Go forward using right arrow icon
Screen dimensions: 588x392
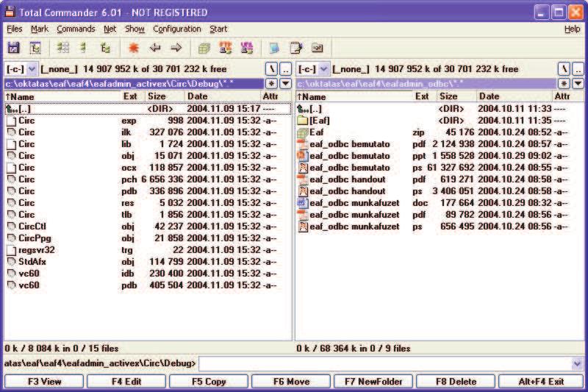pyautogui.click(x=176, y=48)
